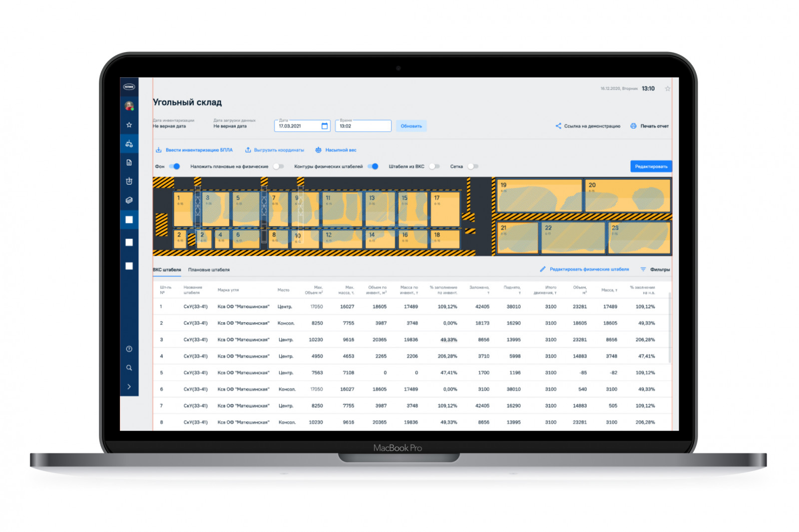Click the table cell with value 505
The image size is (799, 532).
pyautogui.click(x=613, y=406)
